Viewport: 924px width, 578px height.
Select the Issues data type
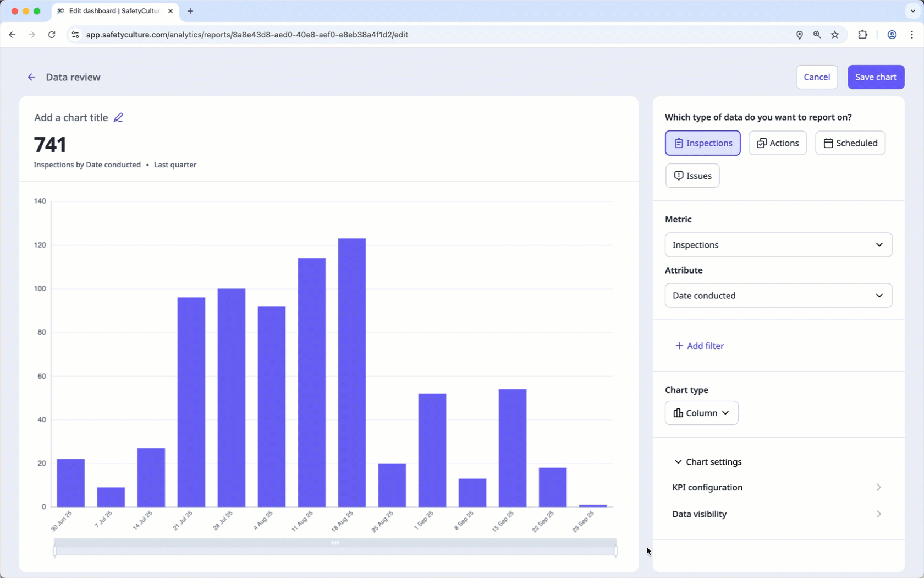point(692,176)
